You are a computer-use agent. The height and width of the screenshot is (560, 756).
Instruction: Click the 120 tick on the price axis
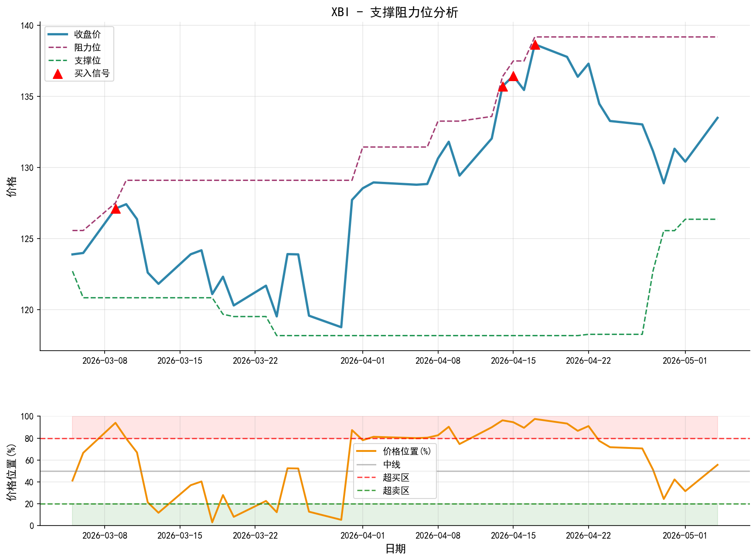coord(27,310)
